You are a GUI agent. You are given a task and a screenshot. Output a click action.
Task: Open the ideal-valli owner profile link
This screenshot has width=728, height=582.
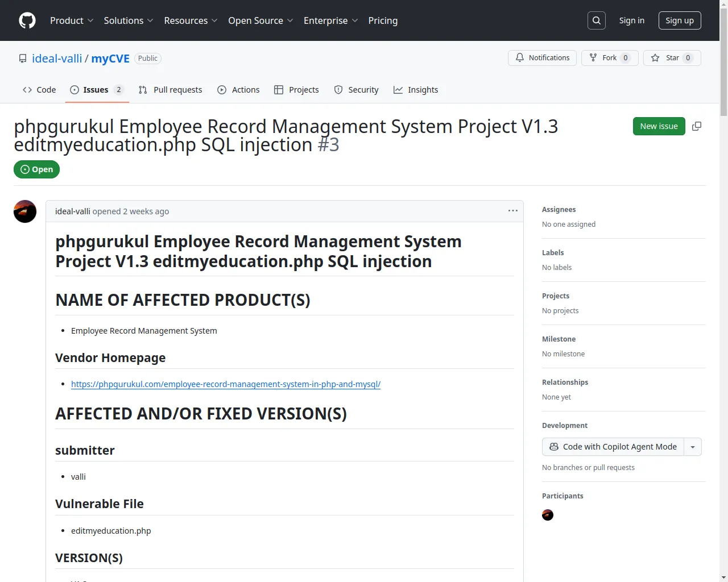[57, 59]
